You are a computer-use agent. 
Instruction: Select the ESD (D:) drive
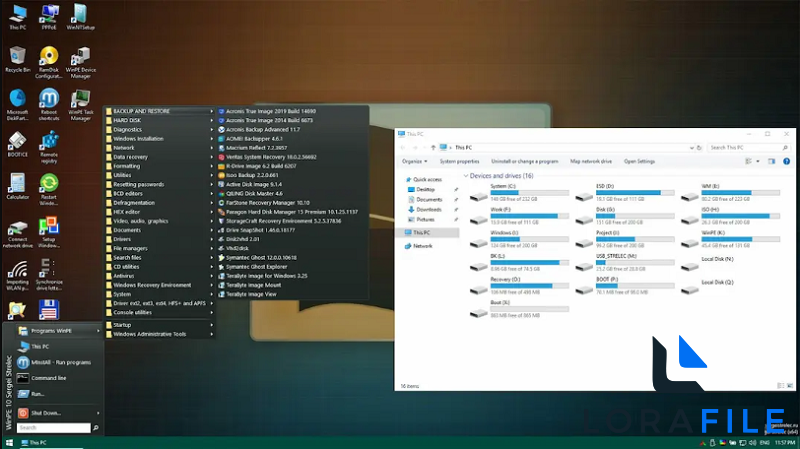point(624,193)
